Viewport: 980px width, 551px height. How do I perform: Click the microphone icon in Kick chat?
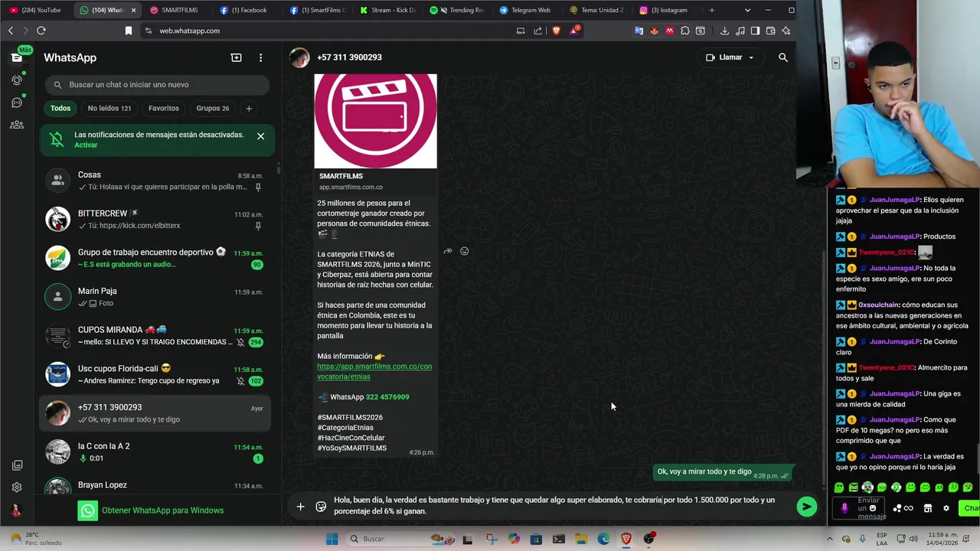844,508
